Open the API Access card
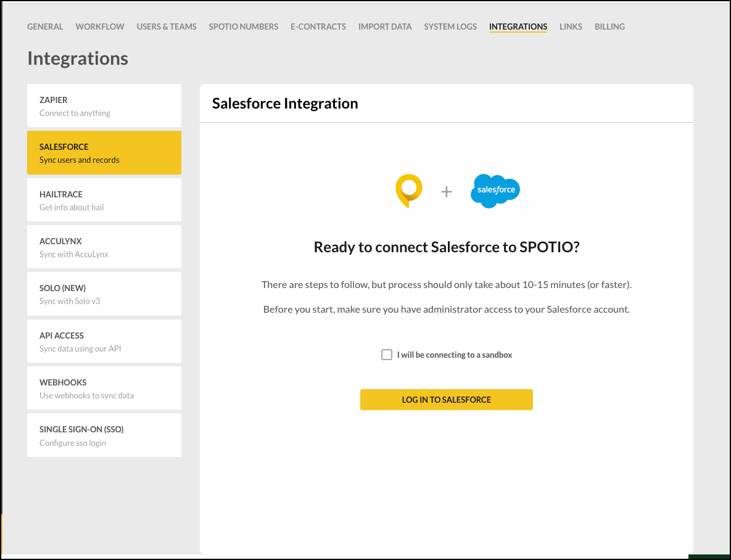Viewport: 731px width, 560px height. click(104, 341)
